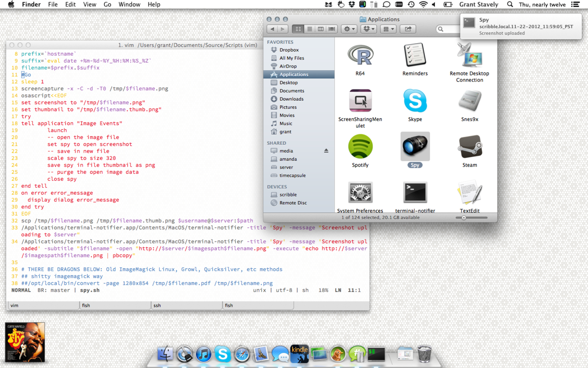Image resolution: width=588 pixels, height=368 pixels.
Task: Select Dropbox in Finder sidebar
Action: coord(299,50)
